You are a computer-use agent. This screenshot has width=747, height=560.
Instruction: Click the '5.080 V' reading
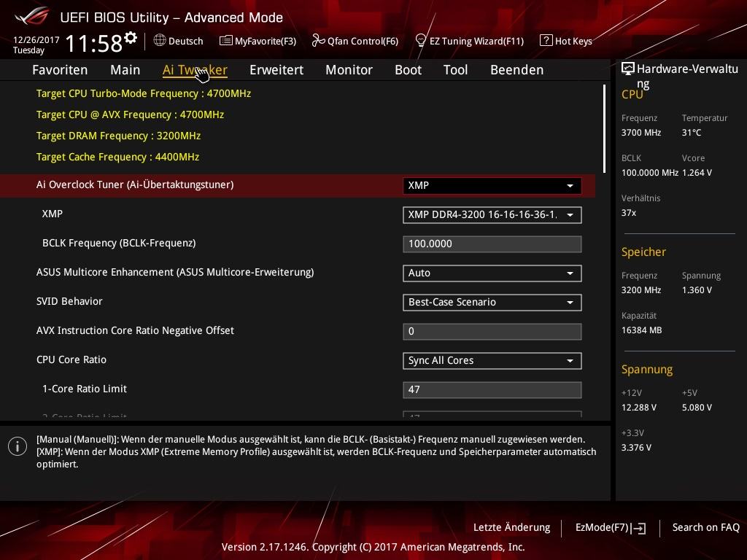pos(697,408)
